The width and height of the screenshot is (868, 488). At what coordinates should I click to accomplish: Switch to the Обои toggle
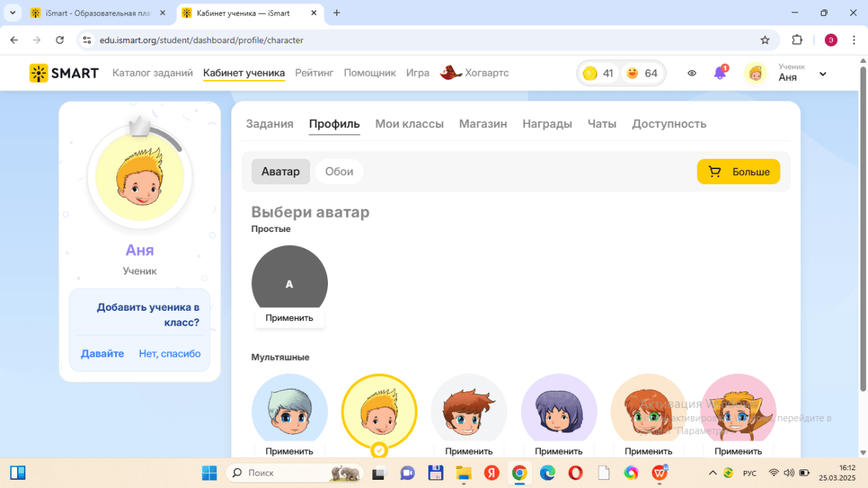click(x=339, y=172)
